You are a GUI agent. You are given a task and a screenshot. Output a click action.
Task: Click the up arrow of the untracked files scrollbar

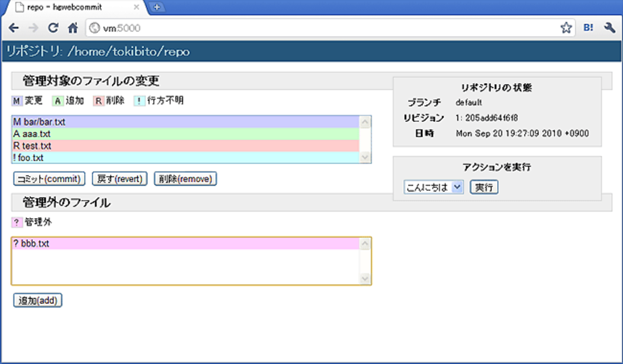(365, 244)
